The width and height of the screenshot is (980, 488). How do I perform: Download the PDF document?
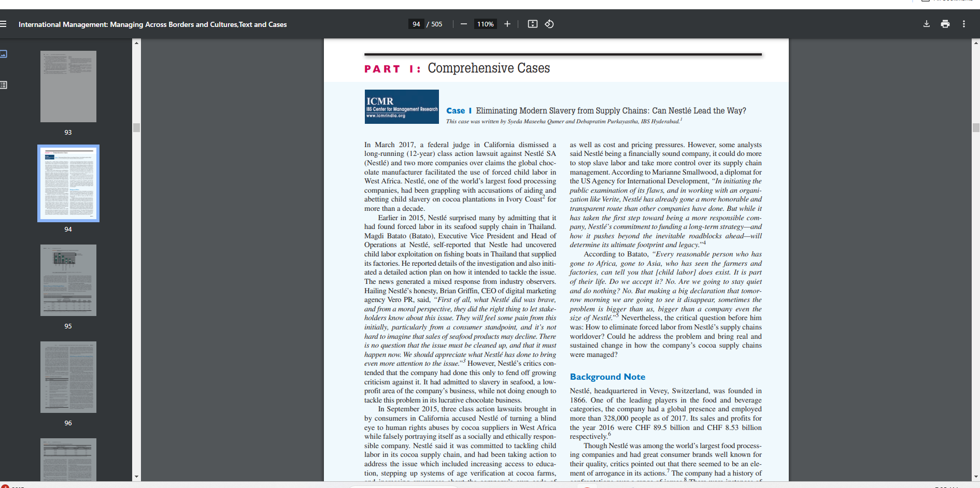[x=927, y=24]
